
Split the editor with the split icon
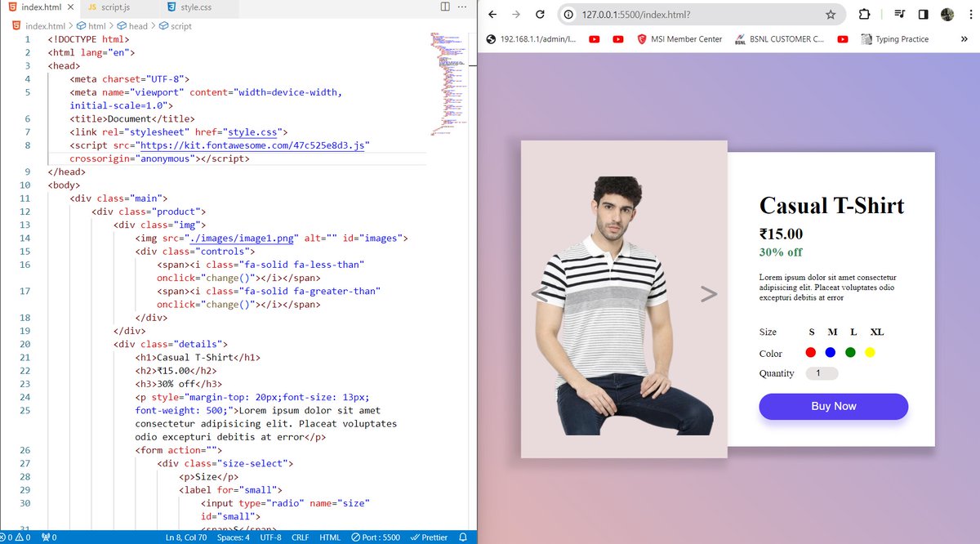click(x=445, y=7)
